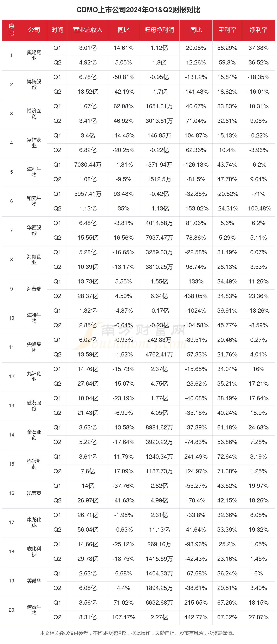Click company name 博腾股份
Viewport: 277px width, 644px height.
click(x=34, y=84)
